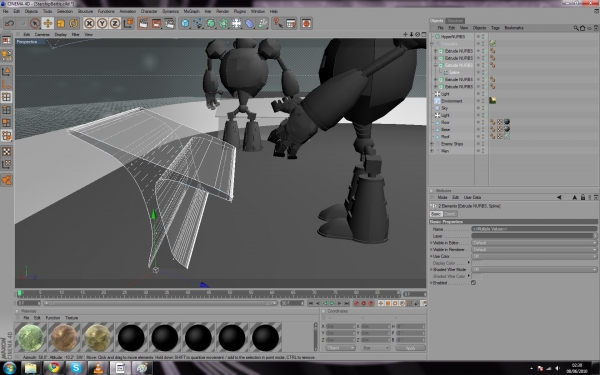Open the spline objects icon
The width and height of the screenshot is (600, 375).
(198, 23)
